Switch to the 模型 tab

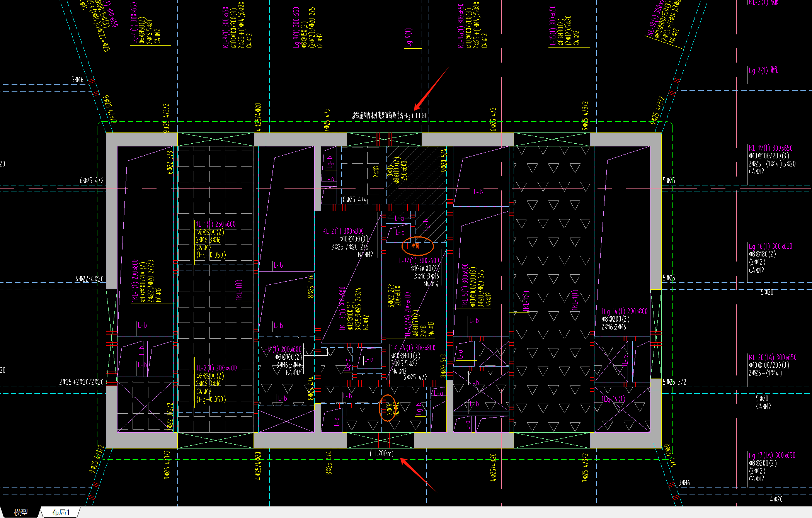[x=20, y=512]
